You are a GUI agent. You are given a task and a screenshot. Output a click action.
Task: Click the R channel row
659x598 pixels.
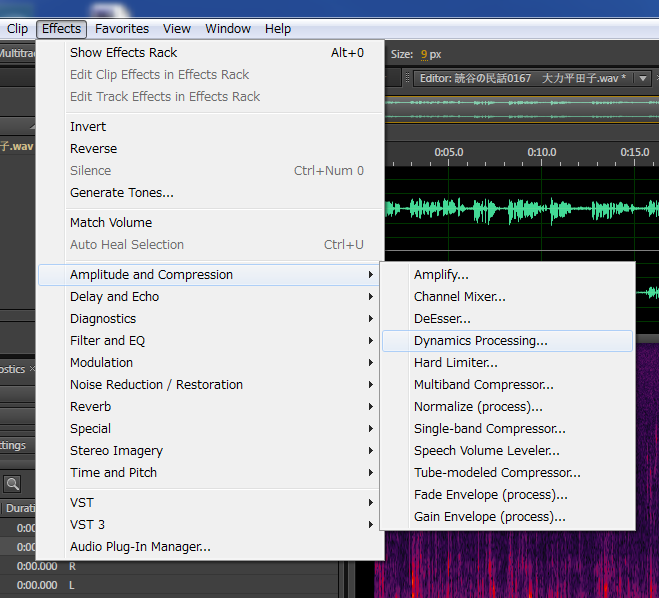(x=168, y=566)
